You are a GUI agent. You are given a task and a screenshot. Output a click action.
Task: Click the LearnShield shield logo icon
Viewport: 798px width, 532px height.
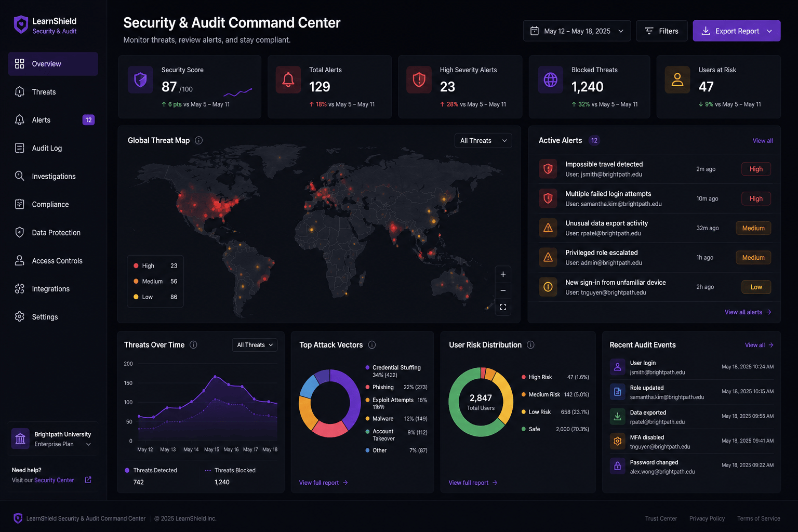[x=21, y=24]
